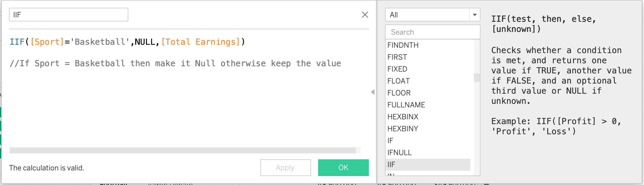Click the Apply button

click(285, 168)
